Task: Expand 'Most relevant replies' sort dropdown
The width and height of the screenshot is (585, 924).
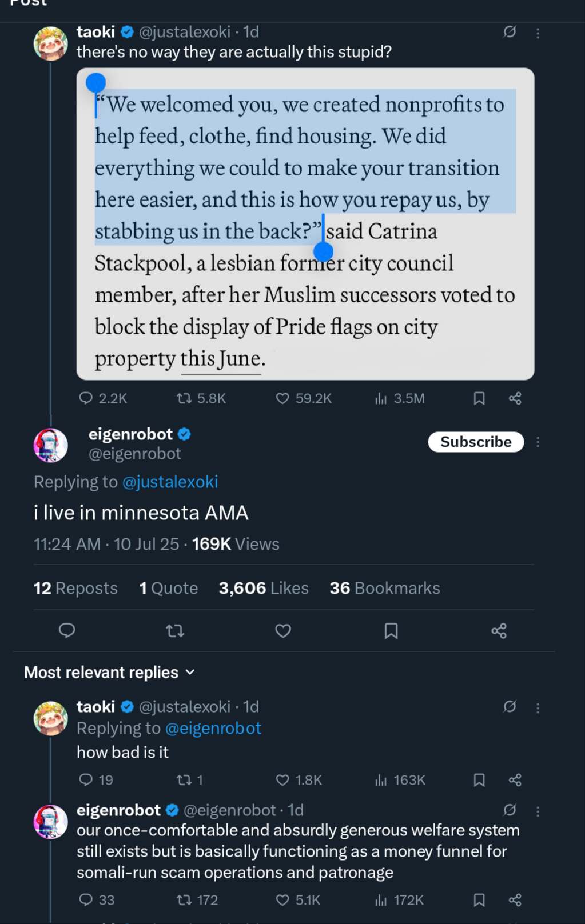Action: coord(110,673)
